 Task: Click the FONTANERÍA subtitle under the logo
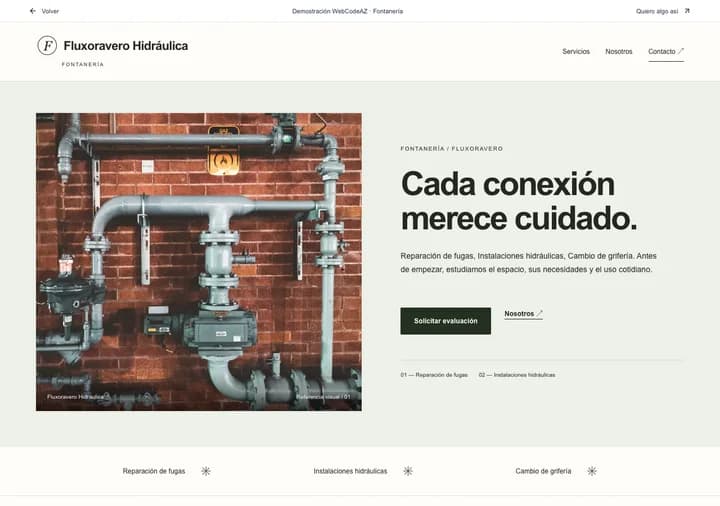83,65
